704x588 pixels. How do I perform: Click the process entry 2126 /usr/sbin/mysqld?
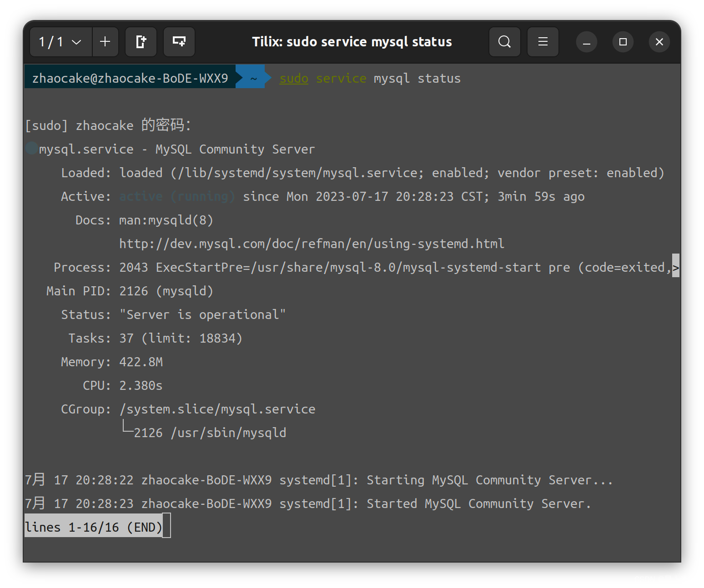(x=210, y=433)
